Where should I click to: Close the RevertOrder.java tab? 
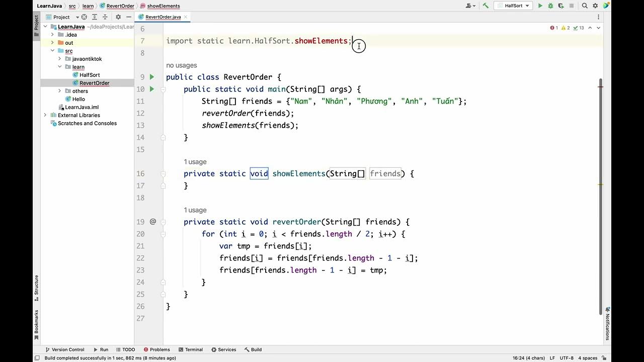[x=186, y=17]
